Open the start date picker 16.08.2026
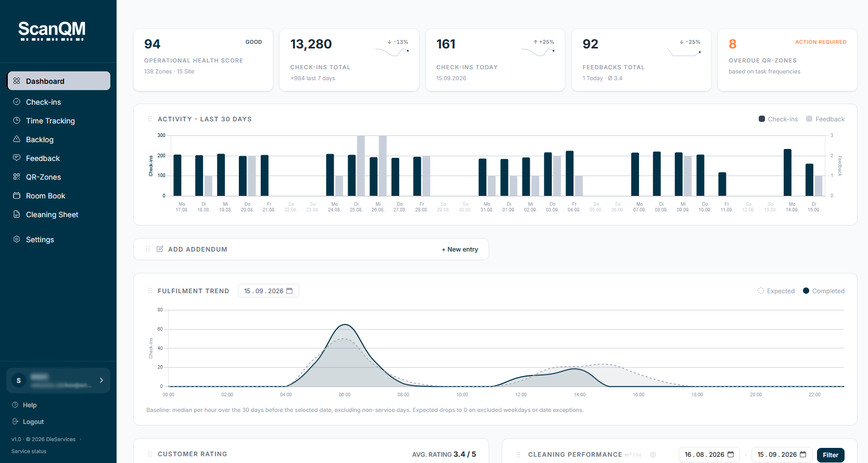The image size is (868, 463). tap(709, 455)
